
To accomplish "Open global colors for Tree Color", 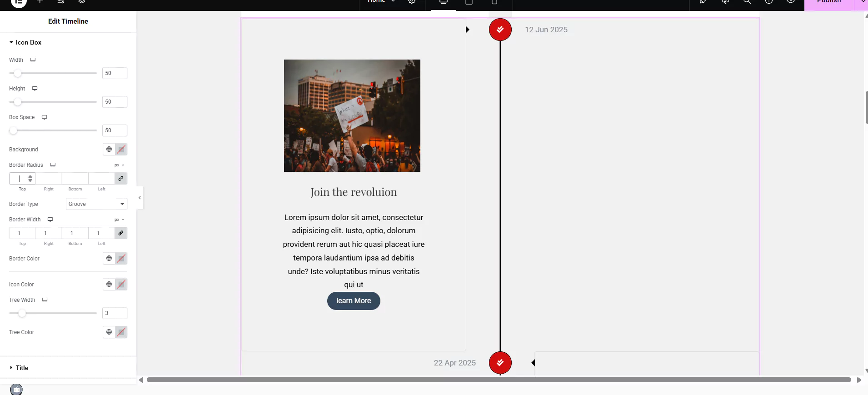I will [x=109, y=332].
